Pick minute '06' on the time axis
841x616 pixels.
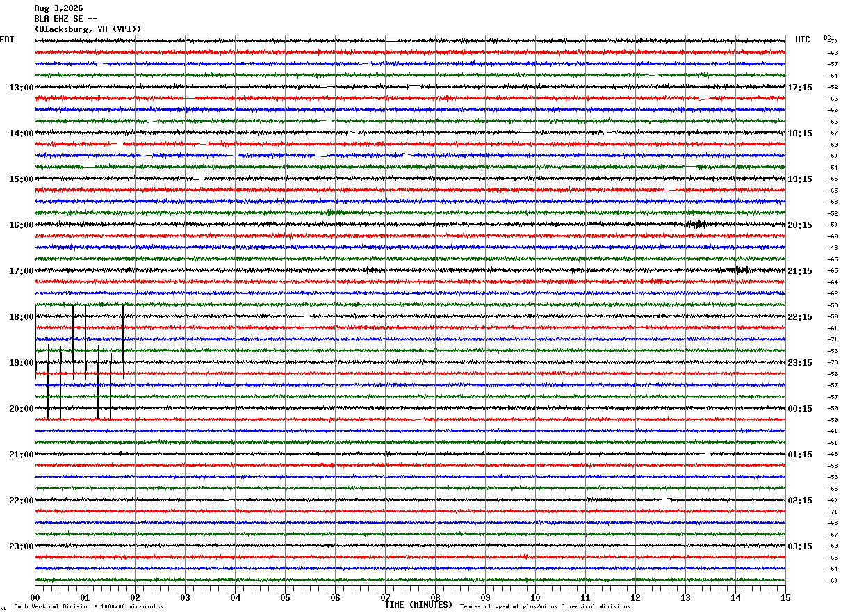click(x=335, y=597)
